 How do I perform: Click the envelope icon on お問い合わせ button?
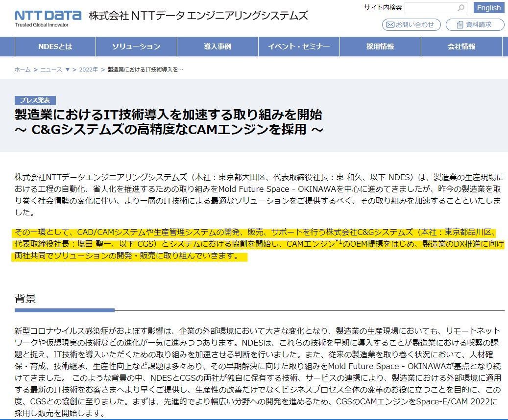390,24
